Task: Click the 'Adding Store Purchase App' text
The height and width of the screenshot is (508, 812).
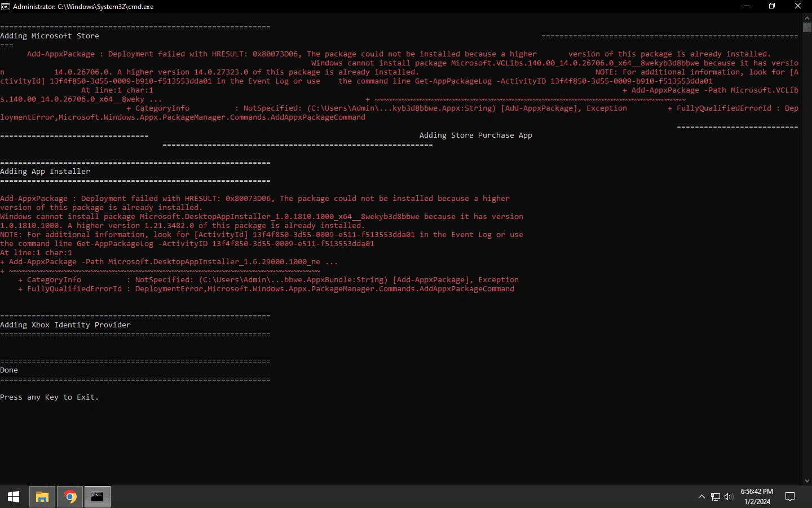Action: click(476, 135)
